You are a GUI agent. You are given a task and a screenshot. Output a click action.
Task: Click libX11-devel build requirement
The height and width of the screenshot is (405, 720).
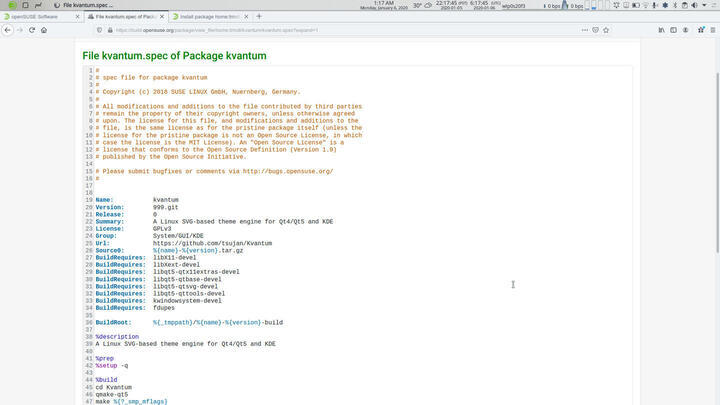(x=174, y=258)
